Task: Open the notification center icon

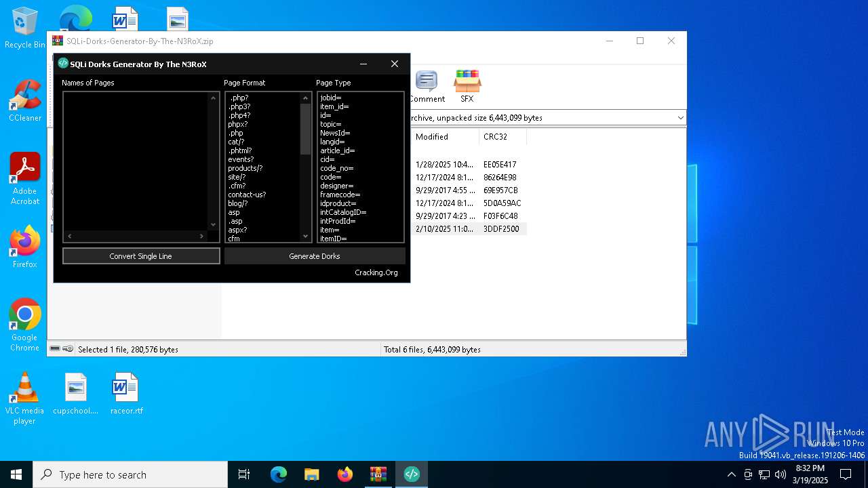Action: click(x=846, y=474)
